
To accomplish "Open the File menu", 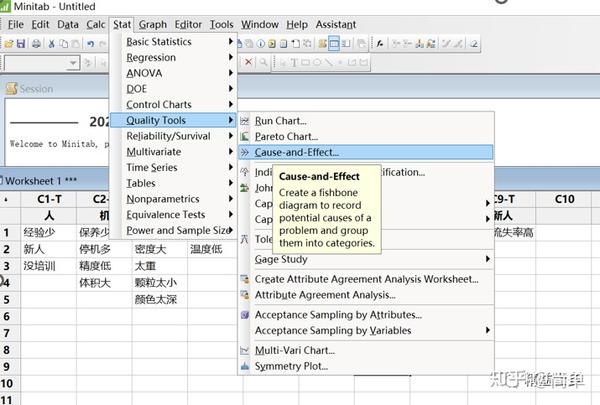I will pos(16,24).
